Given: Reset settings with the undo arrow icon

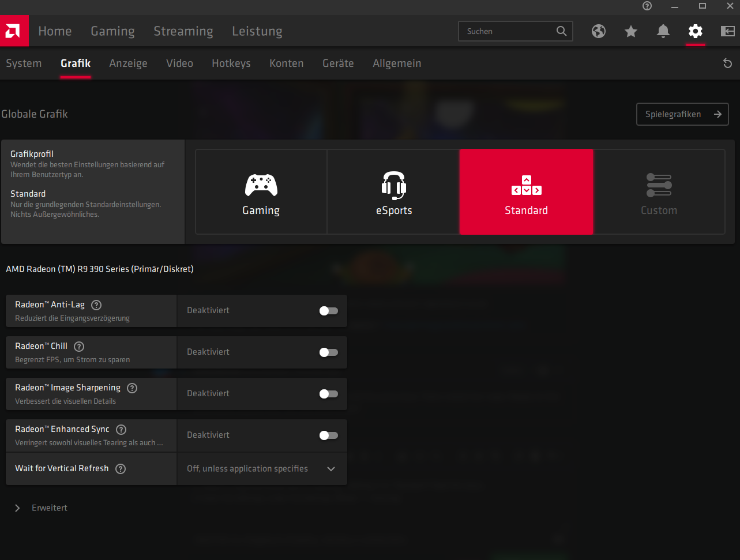Looking at the screenshot, I should point(727,63).
